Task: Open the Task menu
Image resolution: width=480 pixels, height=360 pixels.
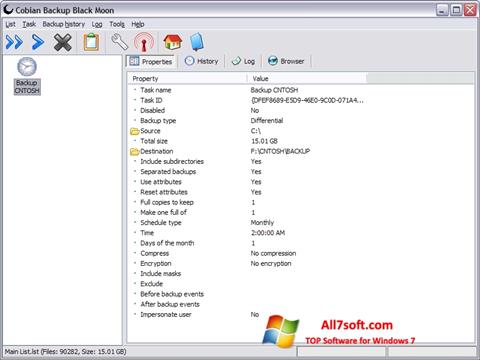Action: coord(29,24)
